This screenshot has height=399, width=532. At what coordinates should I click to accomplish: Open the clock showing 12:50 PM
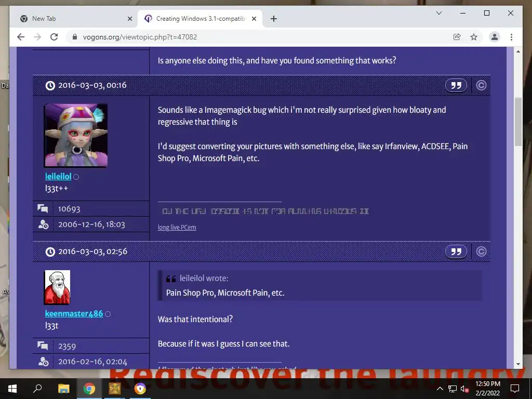coord(487,389)
